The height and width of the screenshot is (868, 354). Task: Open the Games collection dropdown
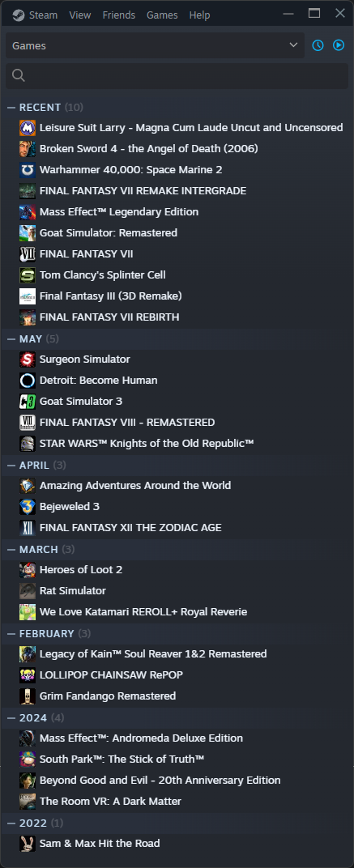tap(155, 45)
